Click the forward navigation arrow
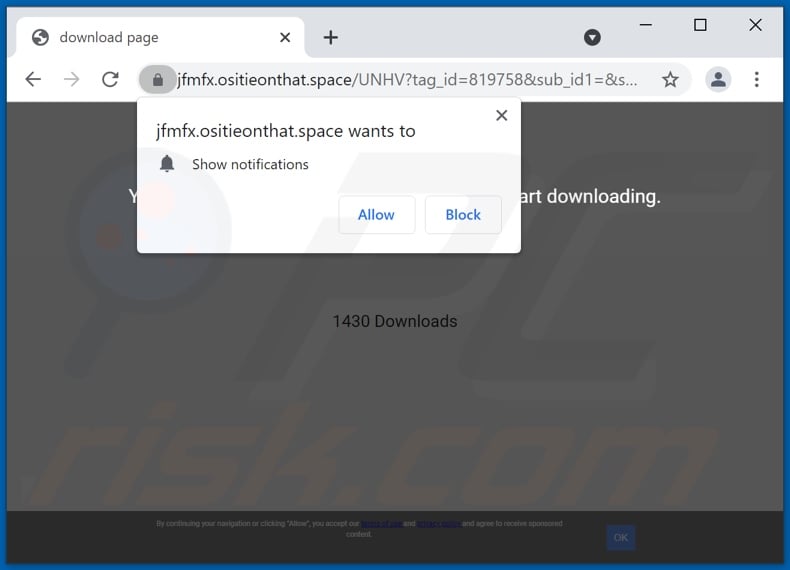790x570 pixels. pos(71,79)
